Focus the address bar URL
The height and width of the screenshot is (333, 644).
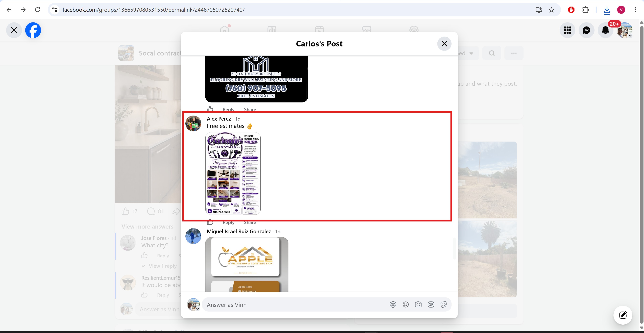click(x=153, y=10)
